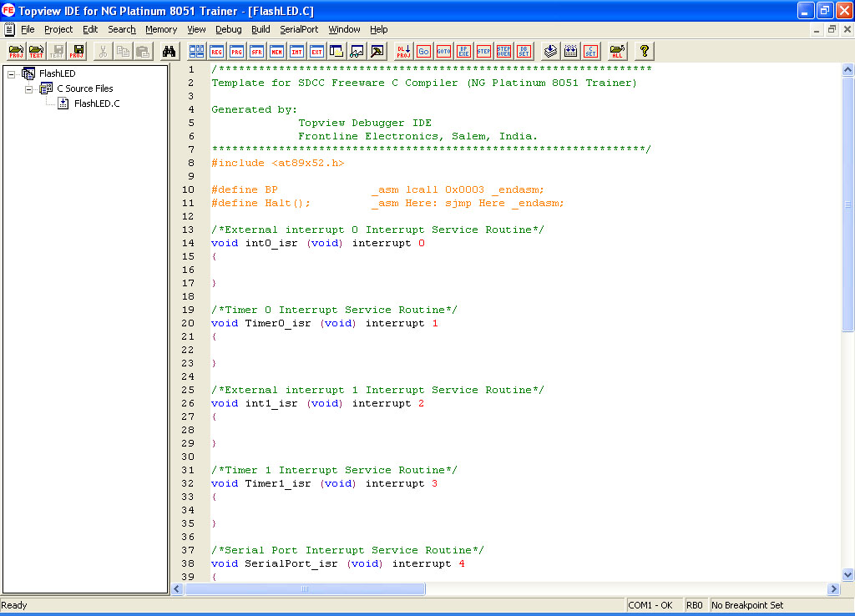Image resolution: width=855 pixels, height=616 pixels.
Task: Click the vertical scrollbar down arrow
Action: tap(847, 574)
